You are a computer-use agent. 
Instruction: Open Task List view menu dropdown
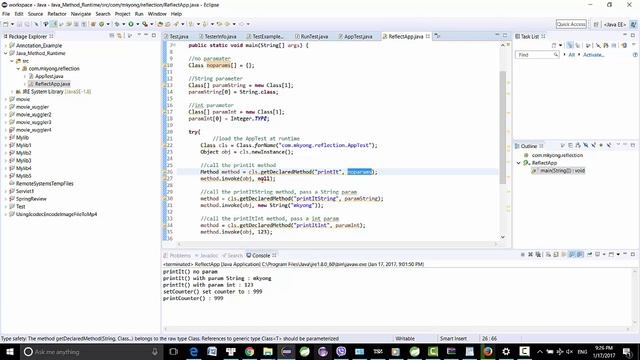click(634, 44)
